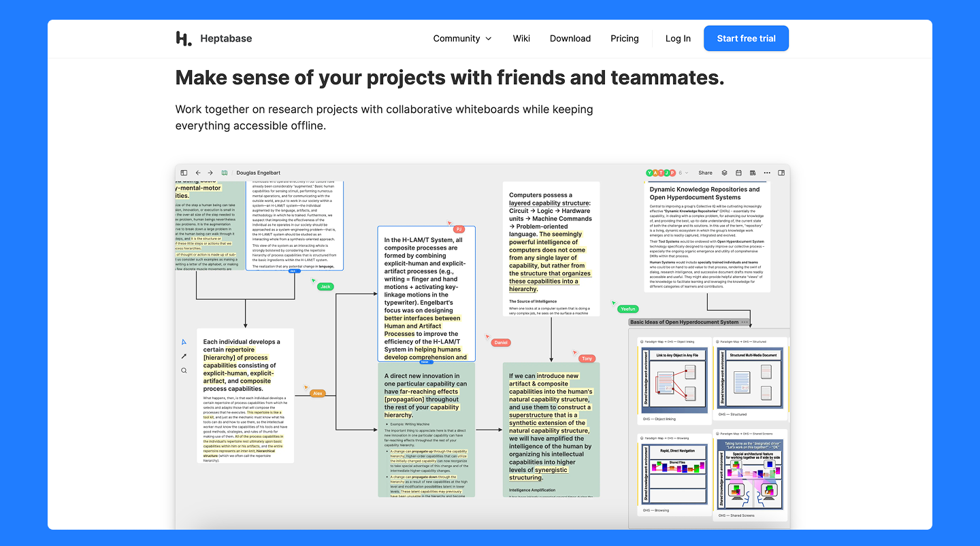Open the Link to Any Object in Any File thumbnail
The width and height of the screenshot is (980, 546).
(674, 379)
